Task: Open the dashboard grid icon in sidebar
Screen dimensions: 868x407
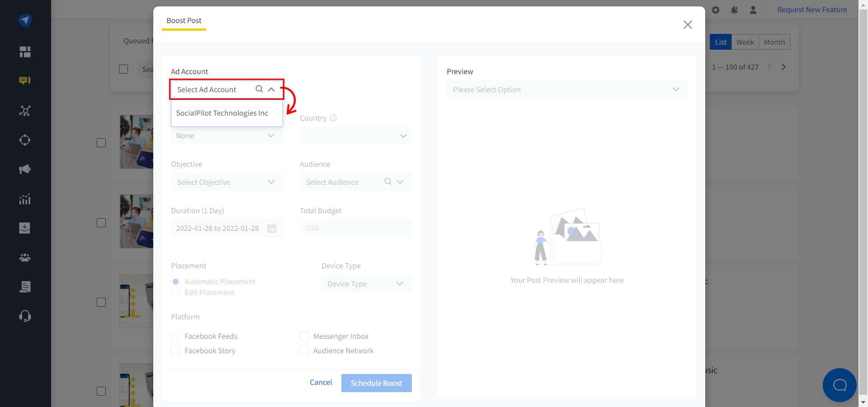Action: tap(25, 52)
